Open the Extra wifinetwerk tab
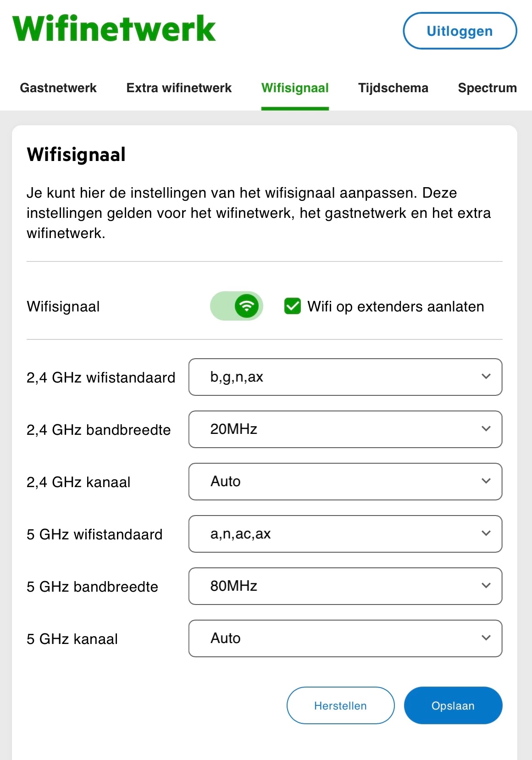 (x=179, y=88)
